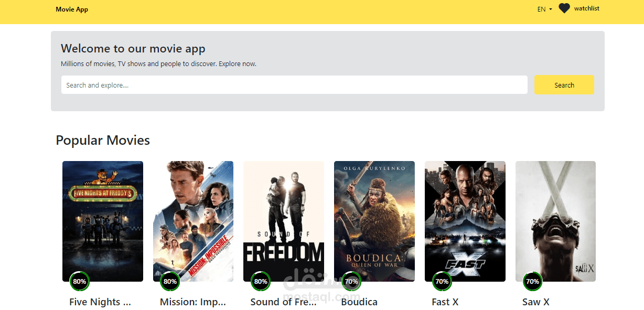Image resolution: width=644 pixels, height=310 pixels.
Task: Click the 'Boudica' movie title
Action: pos(359,302)
